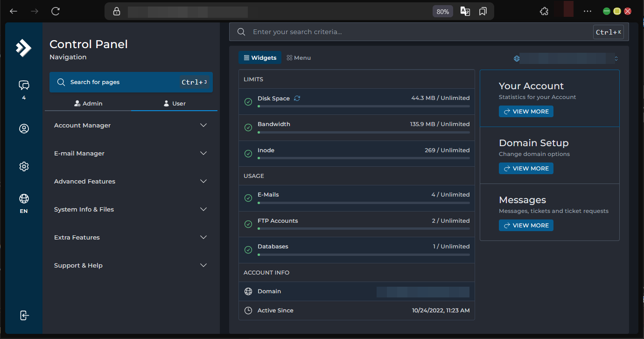Click VIEW MORE under Messages
This screenshot has width=644, height=339.
click(526, 226)
